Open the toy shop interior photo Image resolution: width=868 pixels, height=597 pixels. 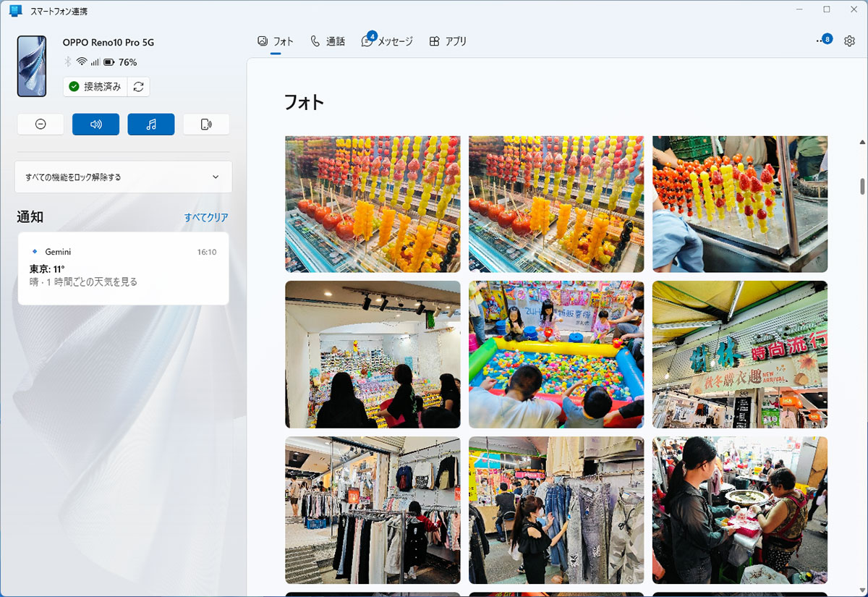click(x=373, y=355)
